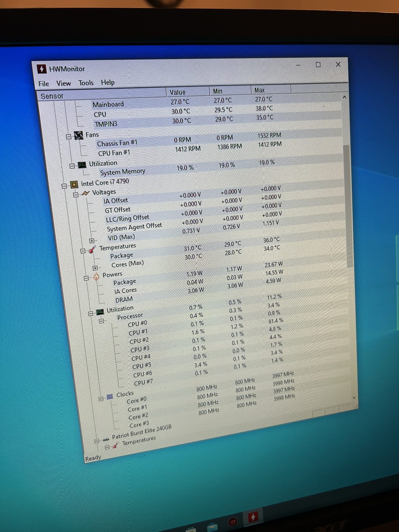Open the Help menu
Screen dimensions: 399x532
pyautogui.click(x=108, y=82)
